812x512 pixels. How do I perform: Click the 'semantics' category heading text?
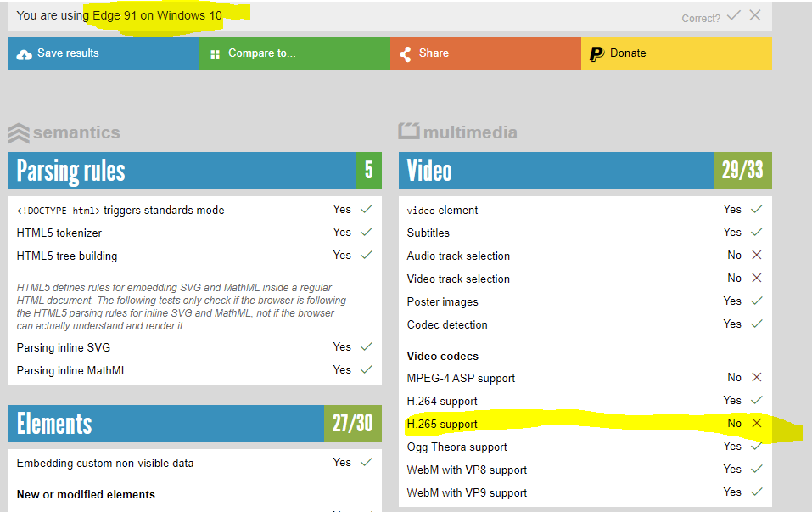(76, 132)
